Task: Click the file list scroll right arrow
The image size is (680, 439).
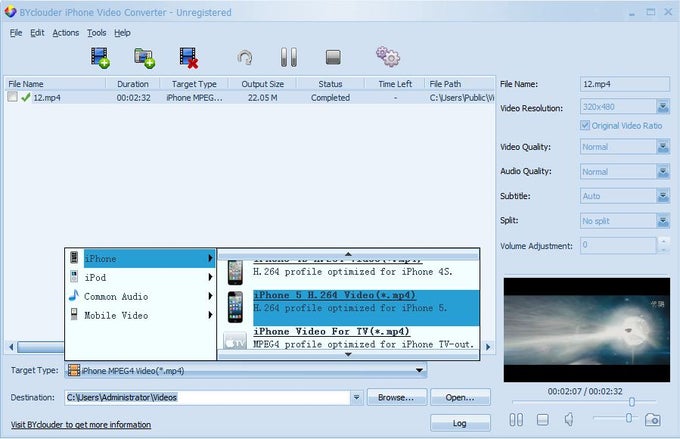Action: tap(488, 347)
